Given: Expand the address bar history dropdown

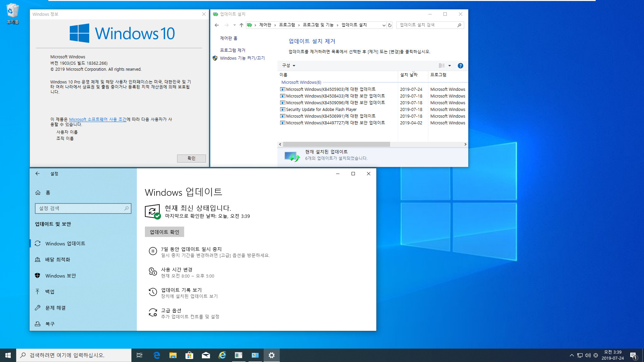Looking at the screenshot, I should pyautogui.click(x=384, y=25).
